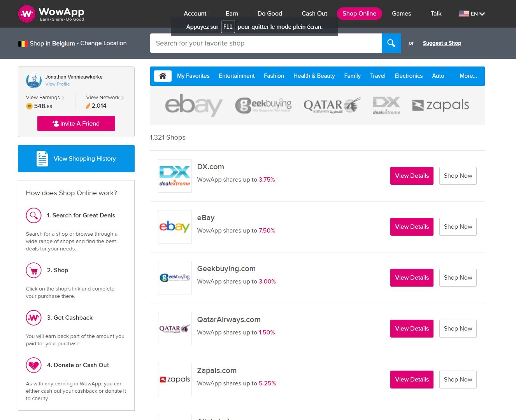Switch to the Health & Beauty tab

coord(314,76)
